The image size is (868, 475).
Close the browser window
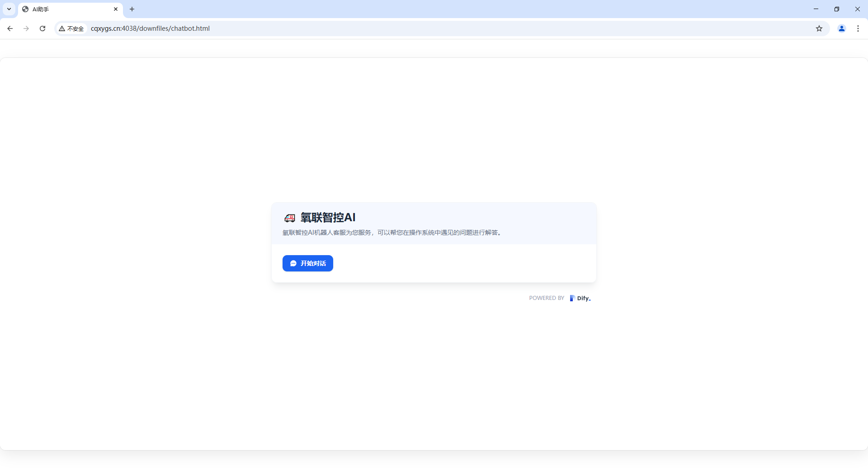(858, 9)
